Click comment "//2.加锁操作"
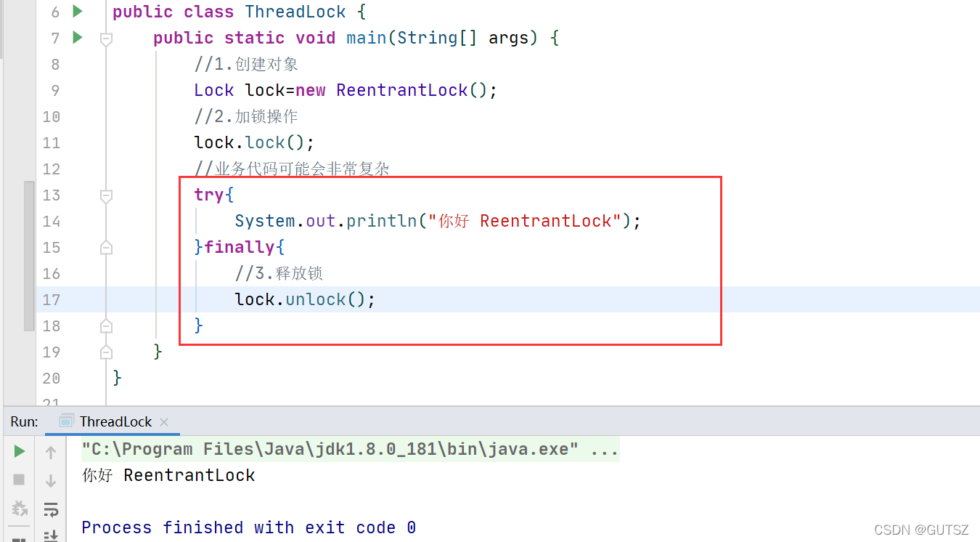Viewport: 980px width, 542px height. pyautogui.click(x=246, y=116)
